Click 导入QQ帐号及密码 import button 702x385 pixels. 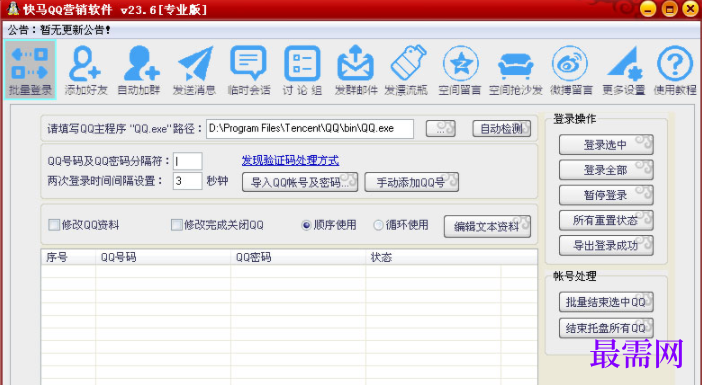click(300, 182)
